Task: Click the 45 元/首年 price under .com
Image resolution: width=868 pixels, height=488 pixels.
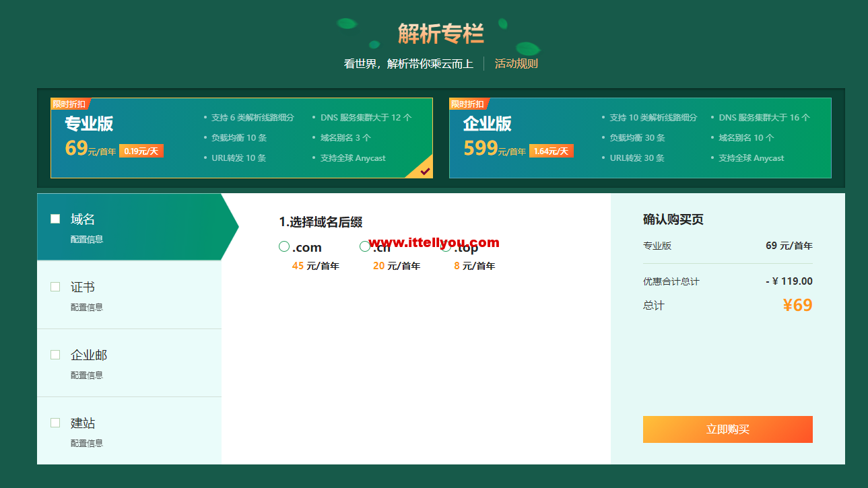Action: coord(315,266)
